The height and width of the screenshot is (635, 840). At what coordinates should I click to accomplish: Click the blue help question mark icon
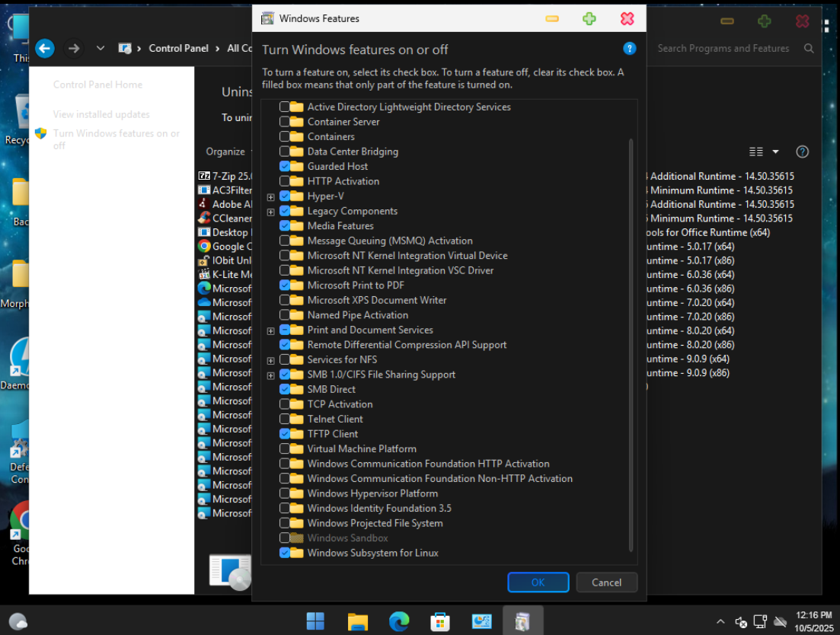tap(629, 49)
